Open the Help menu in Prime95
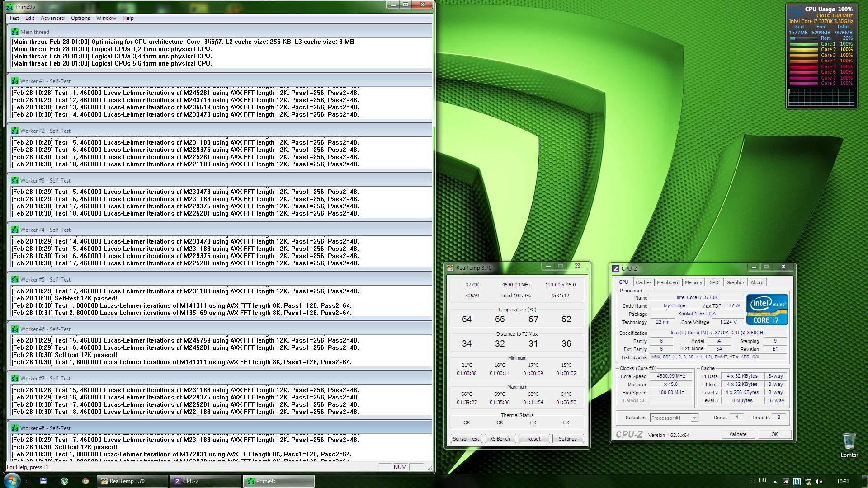This screenshot has height=488, width=868. [x=128, y=18]
